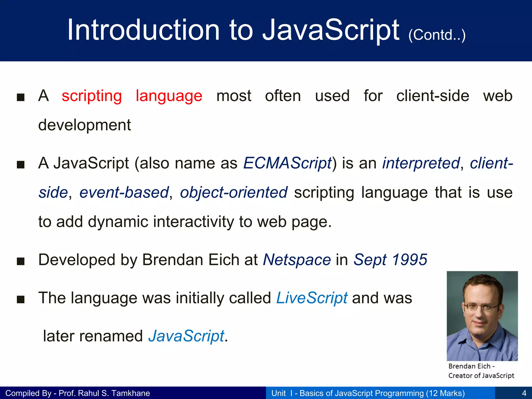Click the name 'Brendan Eich' in the third bullet
The height and width of the screenshot is (399, 532).
191,260
